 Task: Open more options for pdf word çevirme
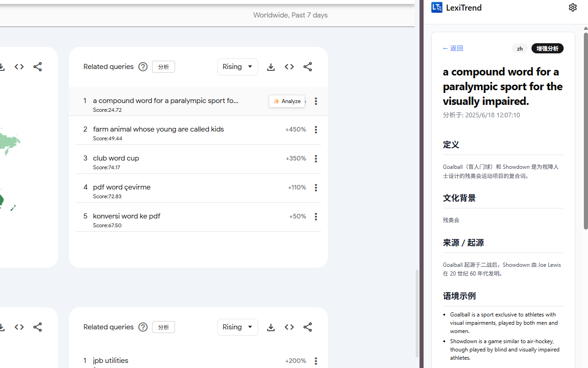tap(316, 188)
